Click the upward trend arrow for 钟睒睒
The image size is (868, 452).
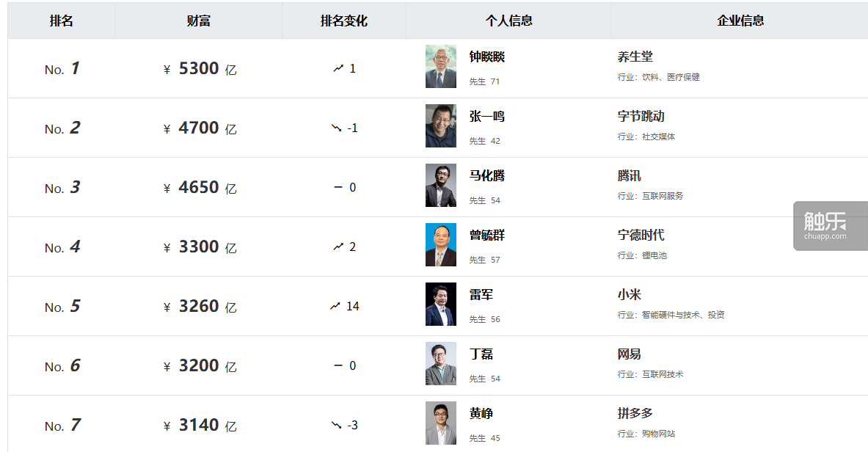click(338, 68)
